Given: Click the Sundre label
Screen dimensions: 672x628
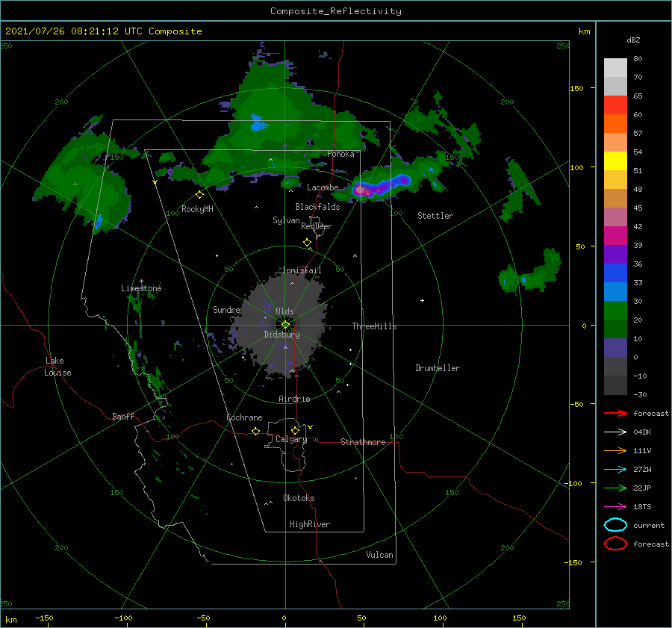Looking at the screenshot, I should [227, 309].
